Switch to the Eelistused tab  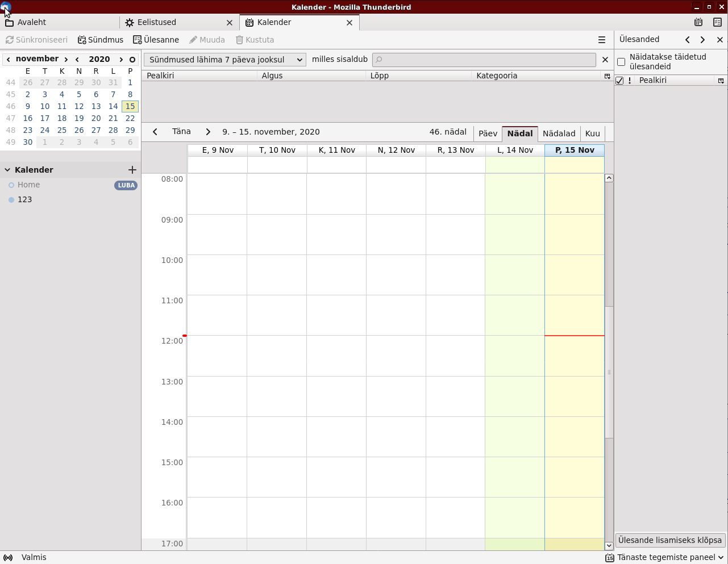(x=180, y=22)
